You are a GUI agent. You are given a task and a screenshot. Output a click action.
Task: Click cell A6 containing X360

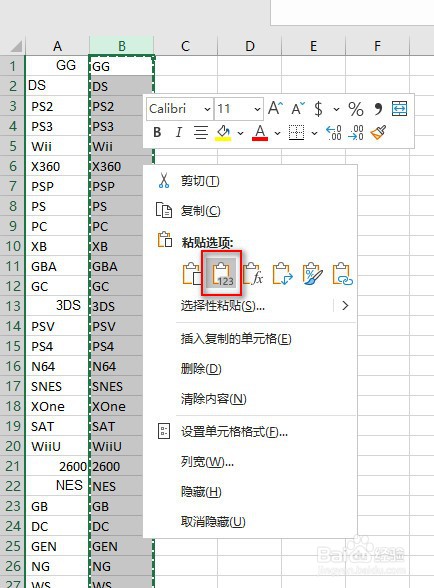pyautogui.click(x=57, y=166)
